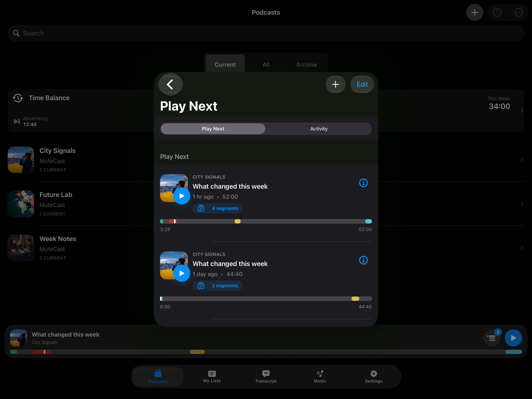
Task: Open Future Lab podcast artwork
Action: pos(21,204)
